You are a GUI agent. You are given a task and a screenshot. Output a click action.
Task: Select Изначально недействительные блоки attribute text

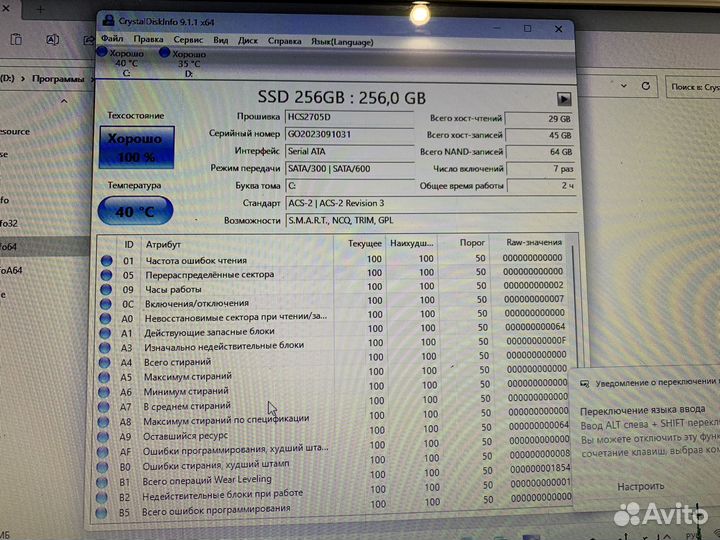coord(224,345)
